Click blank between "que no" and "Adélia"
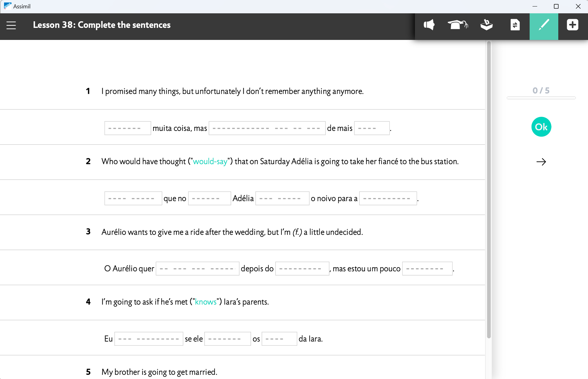This screenshot has width=588, height=379. tap(209, 198)
